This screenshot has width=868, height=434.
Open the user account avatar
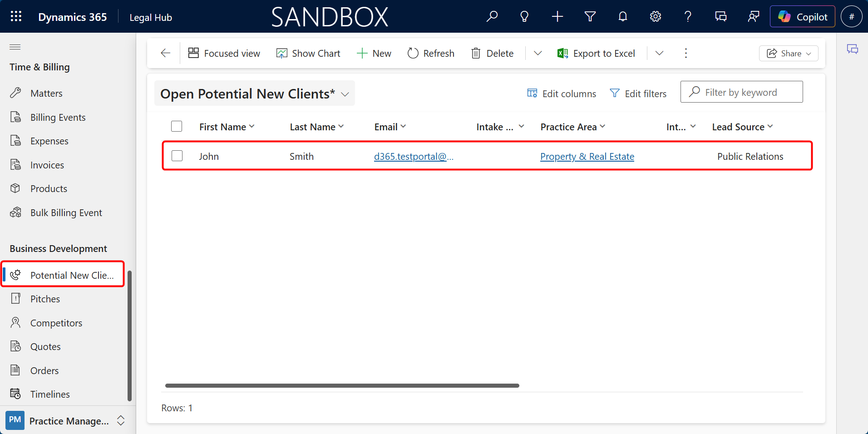coord(852,17)
